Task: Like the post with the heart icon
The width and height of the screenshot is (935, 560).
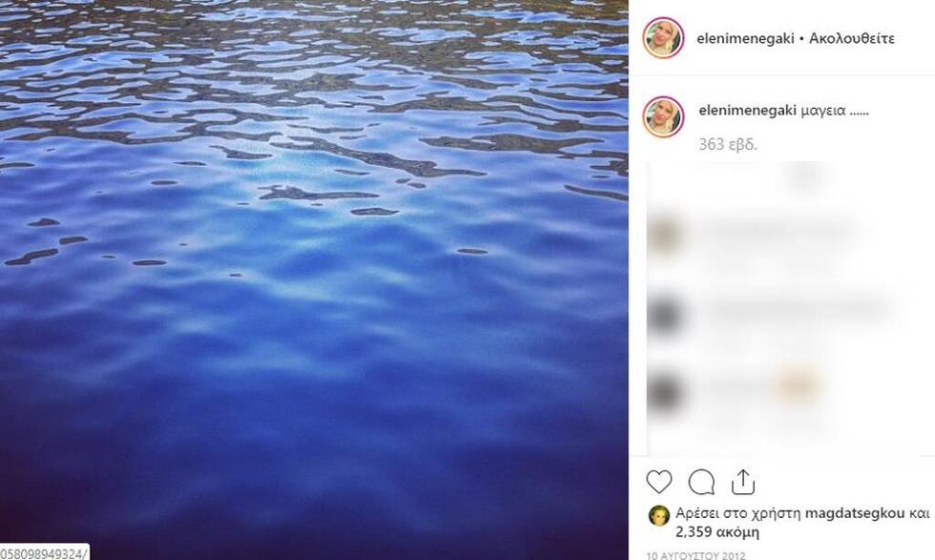Action: (x=659, y=482)
